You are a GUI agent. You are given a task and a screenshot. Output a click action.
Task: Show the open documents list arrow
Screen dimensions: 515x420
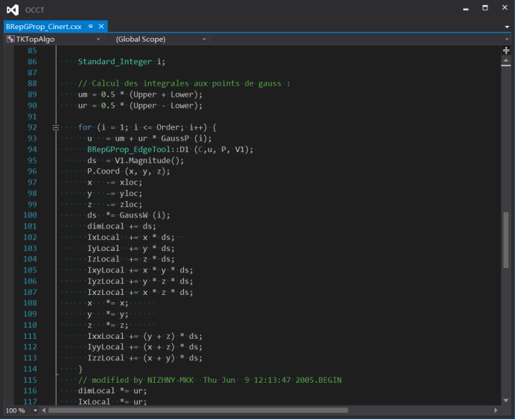click(507, 26)
